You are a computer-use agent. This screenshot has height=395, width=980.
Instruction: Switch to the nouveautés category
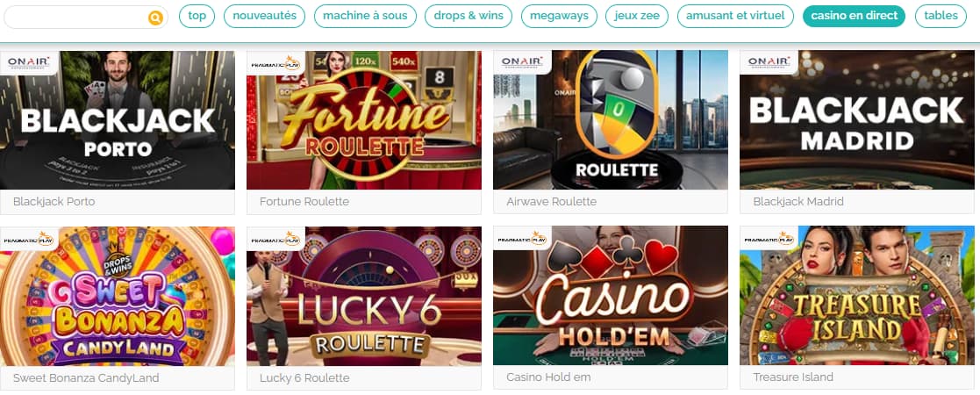coord(264,17)
